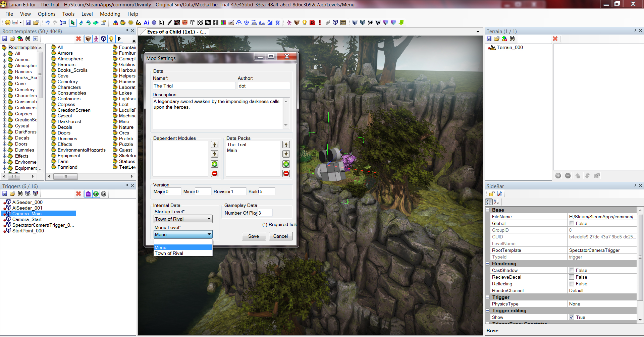Viewport: 644px width, 337px height.
Task: Click the green G icon in Triggers toolbar
Action: pyautogui.click(x=96, y=194)
